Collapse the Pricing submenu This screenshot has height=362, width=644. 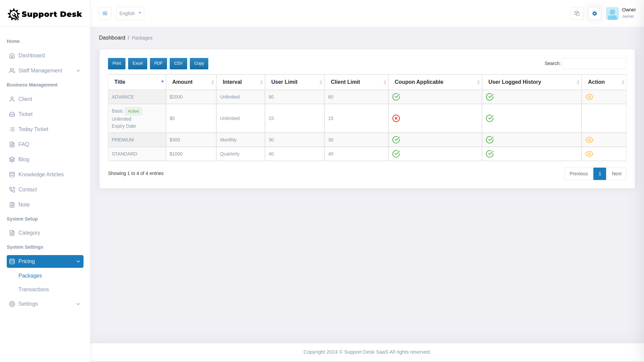78,261
